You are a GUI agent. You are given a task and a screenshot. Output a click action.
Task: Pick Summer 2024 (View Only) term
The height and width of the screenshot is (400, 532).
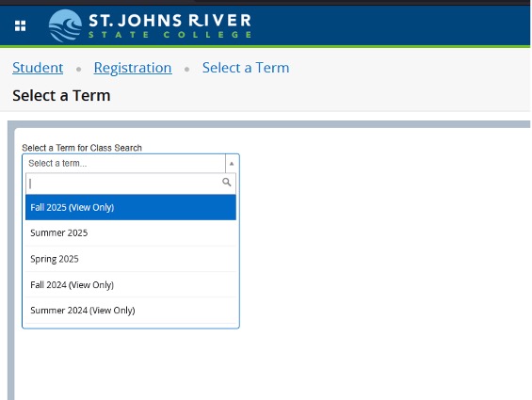click(131, 311)
